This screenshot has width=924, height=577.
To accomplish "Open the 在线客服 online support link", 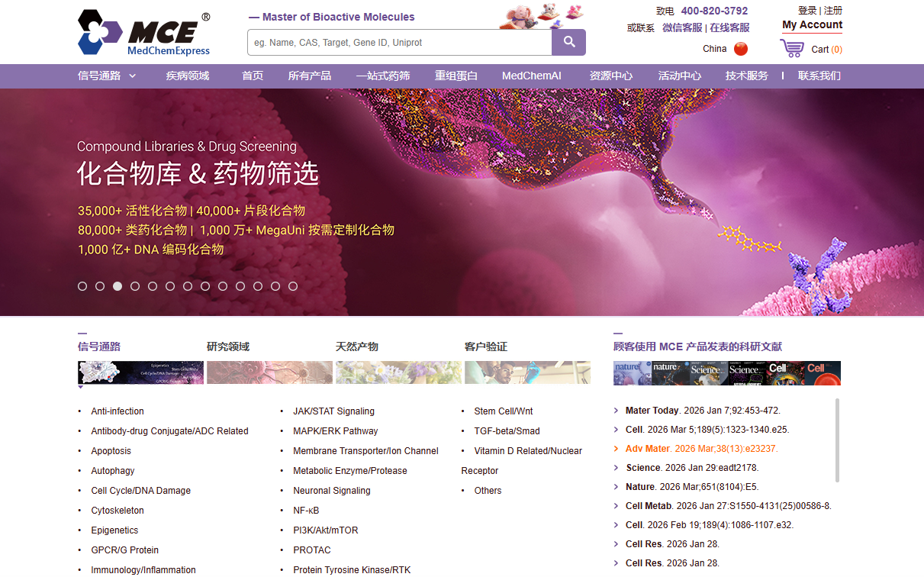I will click(x=729, y=27).
